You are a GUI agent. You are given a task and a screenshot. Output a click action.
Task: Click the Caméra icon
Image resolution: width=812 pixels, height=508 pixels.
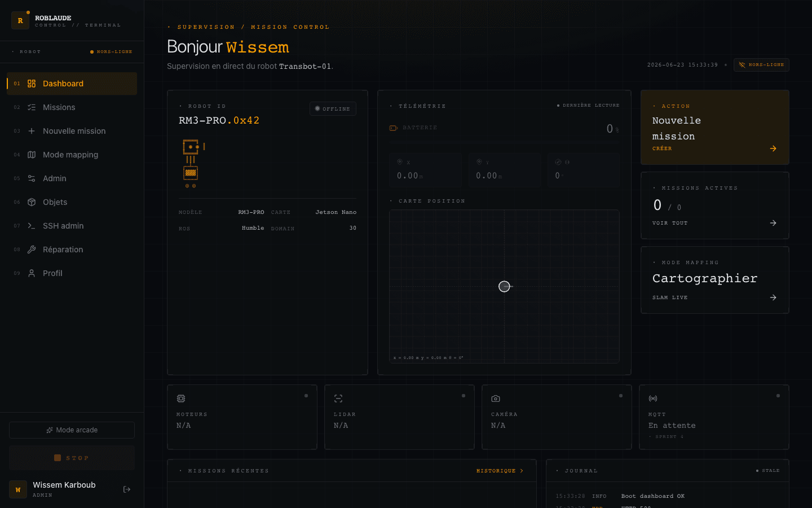tap(496, 398)
